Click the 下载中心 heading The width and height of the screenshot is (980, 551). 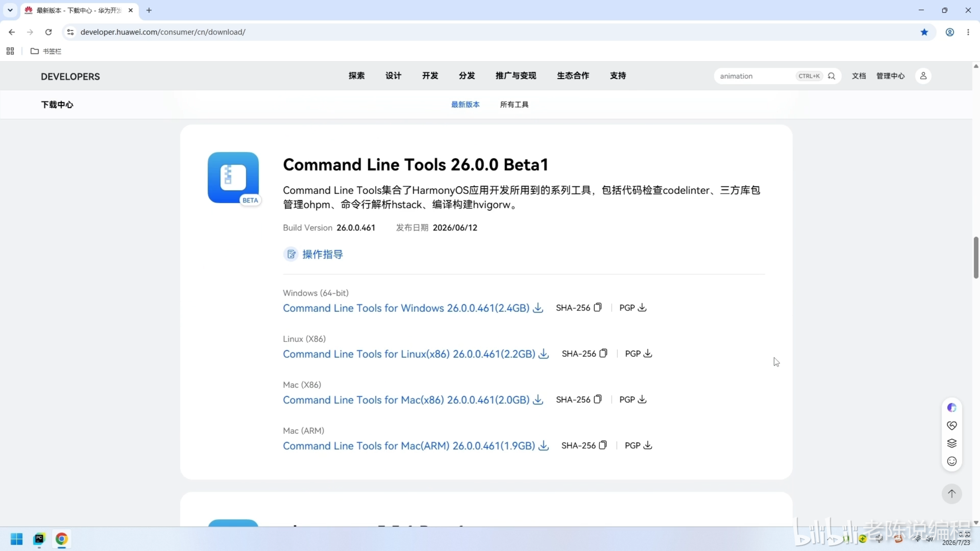coord(57,104)
